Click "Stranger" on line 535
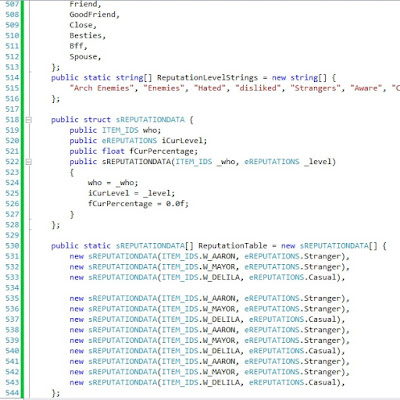 [x=322, y=299]
